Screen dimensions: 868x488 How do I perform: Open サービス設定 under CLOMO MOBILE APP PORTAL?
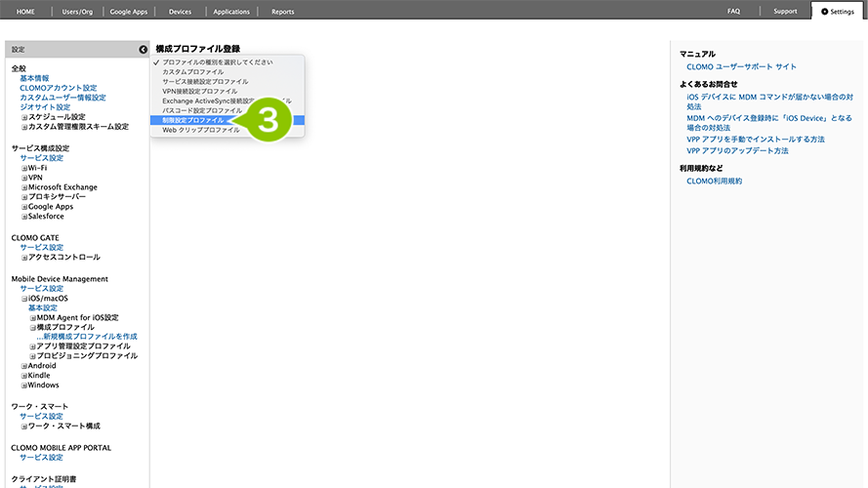[x=42, y=458]
